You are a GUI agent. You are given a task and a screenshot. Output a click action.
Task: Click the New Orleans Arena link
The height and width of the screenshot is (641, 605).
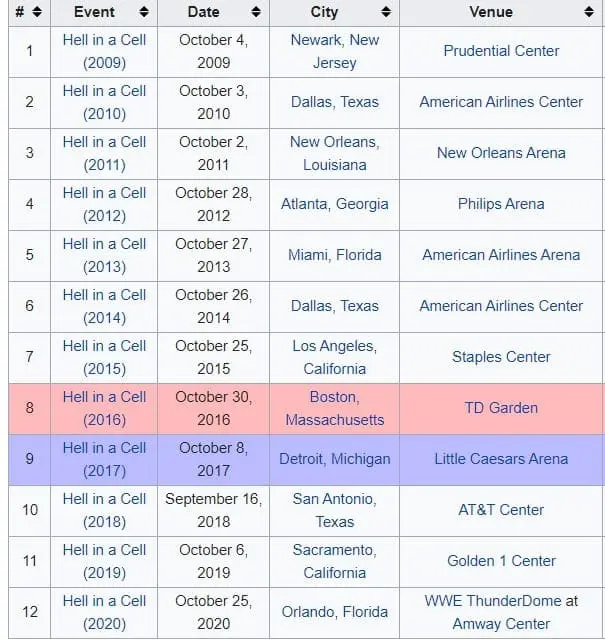coord(501,153)
